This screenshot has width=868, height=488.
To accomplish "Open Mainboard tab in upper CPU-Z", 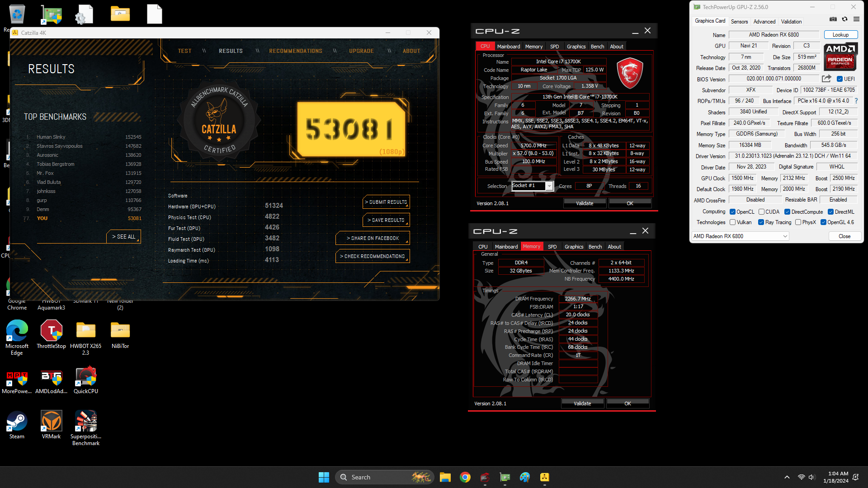I will [x=509, y=47].
